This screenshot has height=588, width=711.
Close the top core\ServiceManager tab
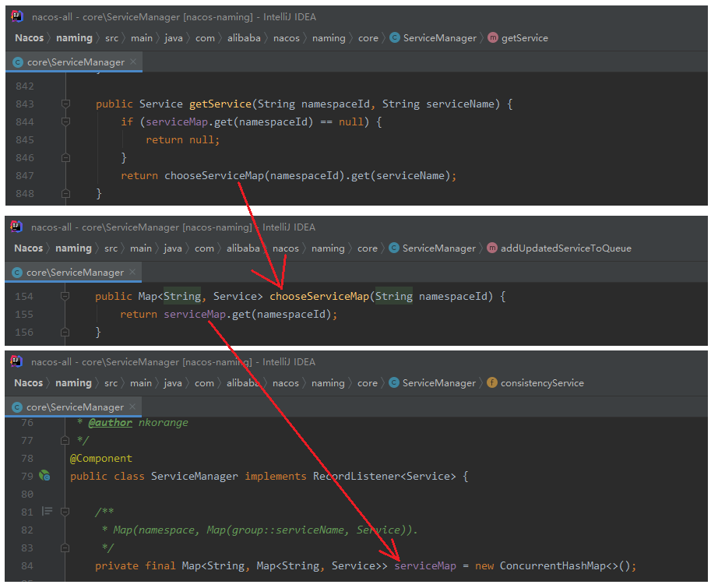(133, 62)
